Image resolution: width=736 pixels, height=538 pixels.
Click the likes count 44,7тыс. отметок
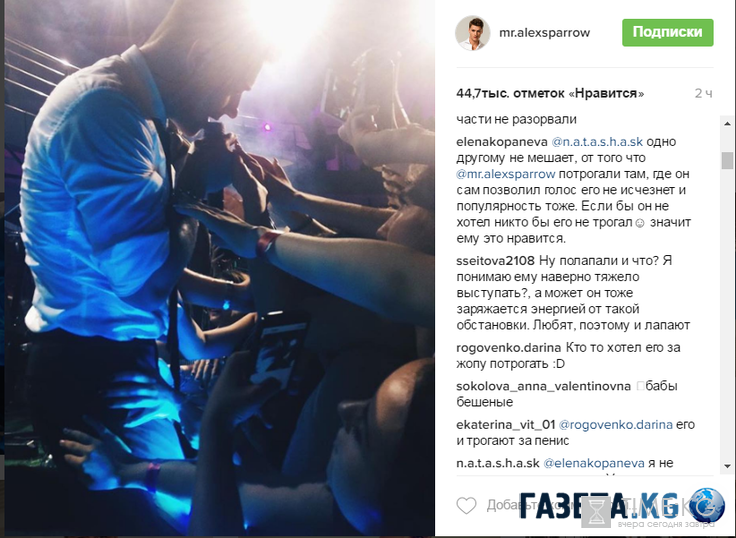pyautogui.click(x=550, y=93)
